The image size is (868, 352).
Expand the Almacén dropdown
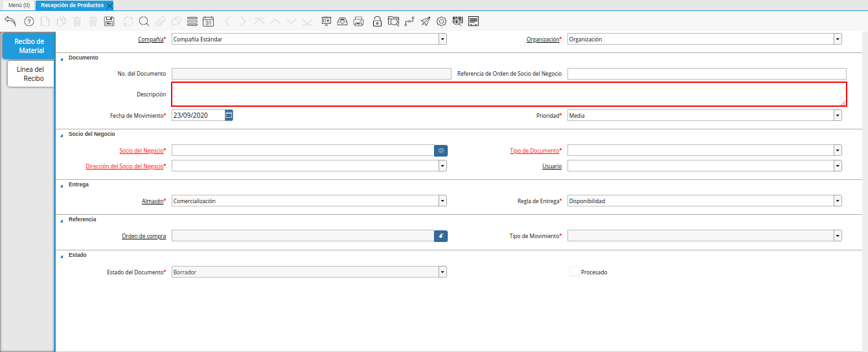pyautogui.click(x=442, y=201)
